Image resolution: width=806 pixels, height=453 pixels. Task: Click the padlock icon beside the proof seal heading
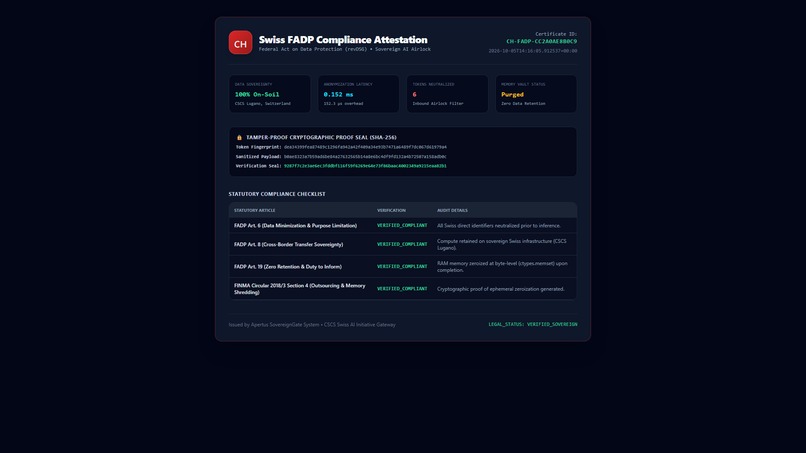[x=239, y=137]
